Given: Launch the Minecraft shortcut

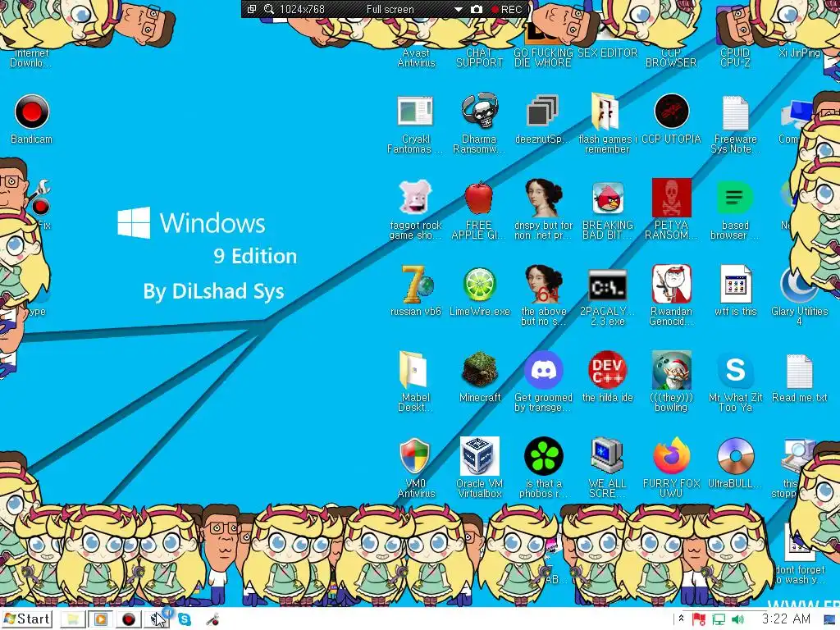Looking at the screenshot, I should coord(479,370).
